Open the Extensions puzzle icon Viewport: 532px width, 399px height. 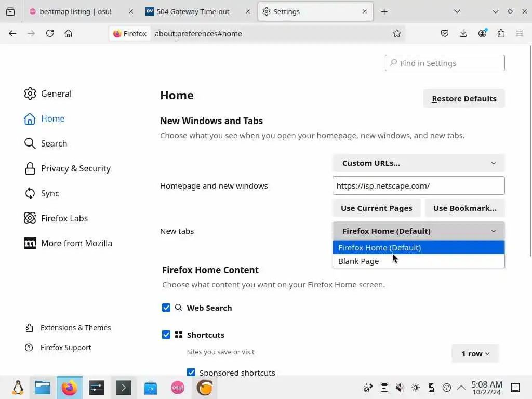click(501, 33)
